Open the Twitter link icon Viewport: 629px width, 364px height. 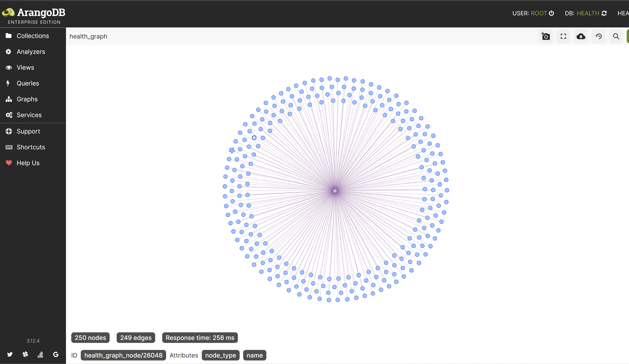10,354
